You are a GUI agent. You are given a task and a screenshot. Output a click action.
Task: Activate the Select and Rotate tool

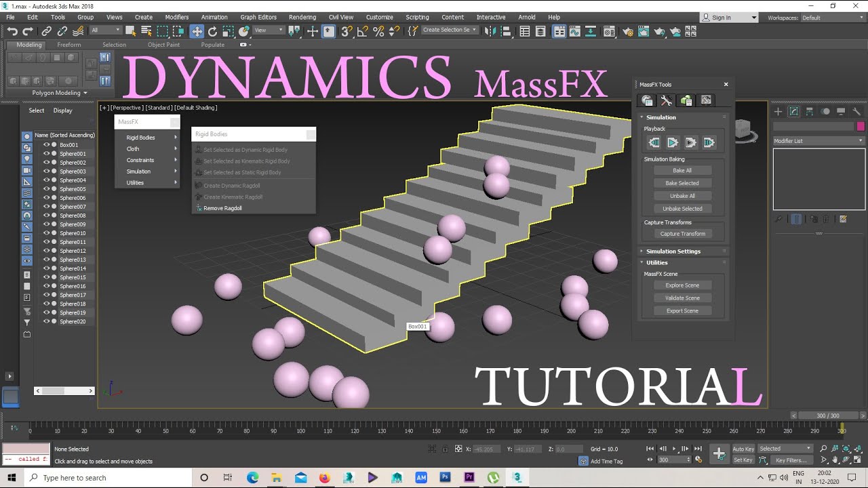(x=212, y=31)
